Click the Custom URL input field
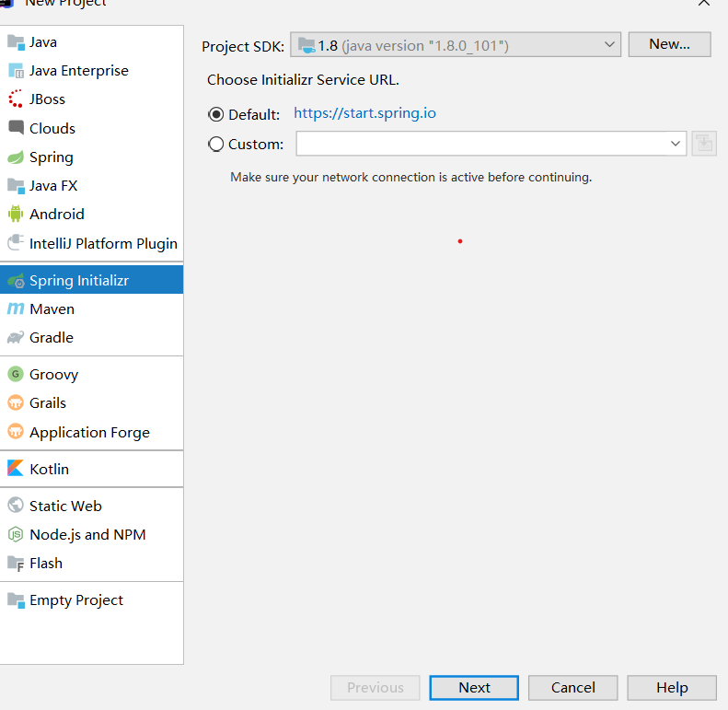The image size is (728, 710). point(491,144)
